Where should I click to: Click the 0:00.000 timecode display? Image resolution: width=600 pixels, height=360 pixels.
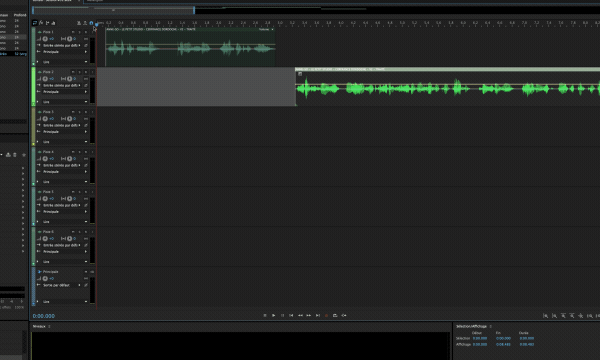tap(44, 316)
